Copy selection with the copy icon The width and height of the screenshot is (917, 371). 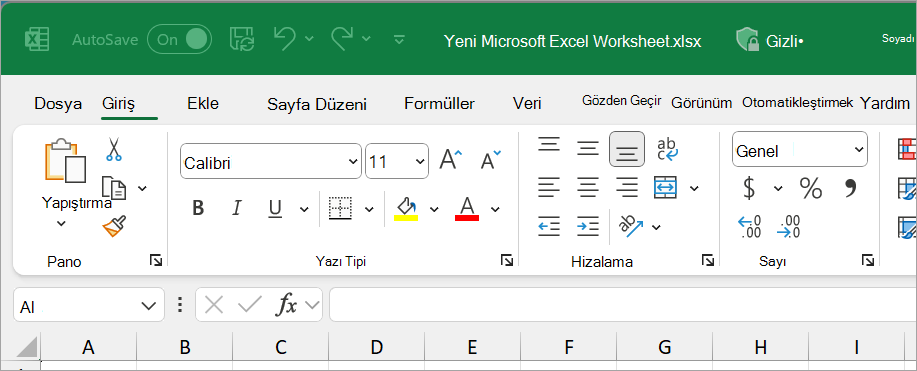pyautogui.click(x=113, y=188)
